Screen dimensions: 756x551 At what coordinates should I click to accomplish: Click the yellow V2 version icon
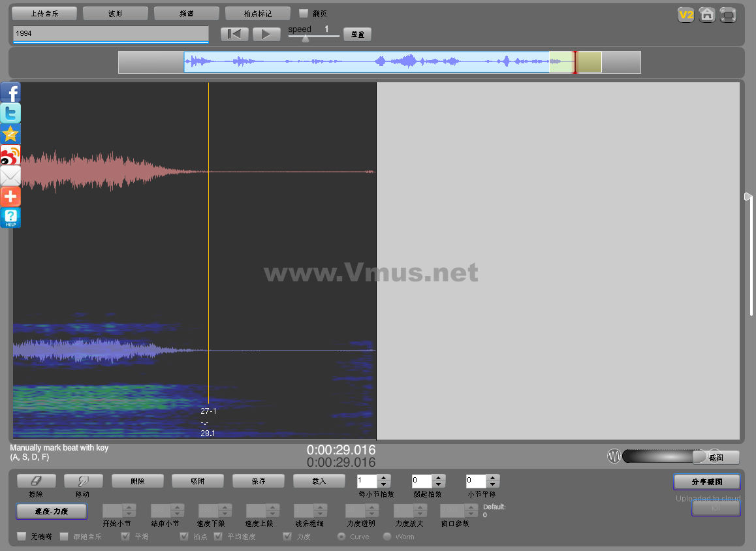click(685, 15)
